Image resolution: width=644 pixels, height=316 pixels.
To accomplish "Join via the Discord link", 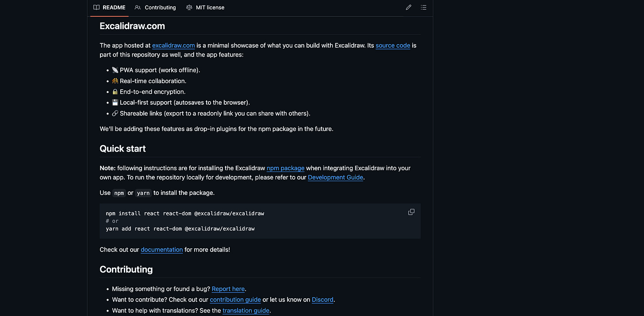I will (x=322, y=300).
